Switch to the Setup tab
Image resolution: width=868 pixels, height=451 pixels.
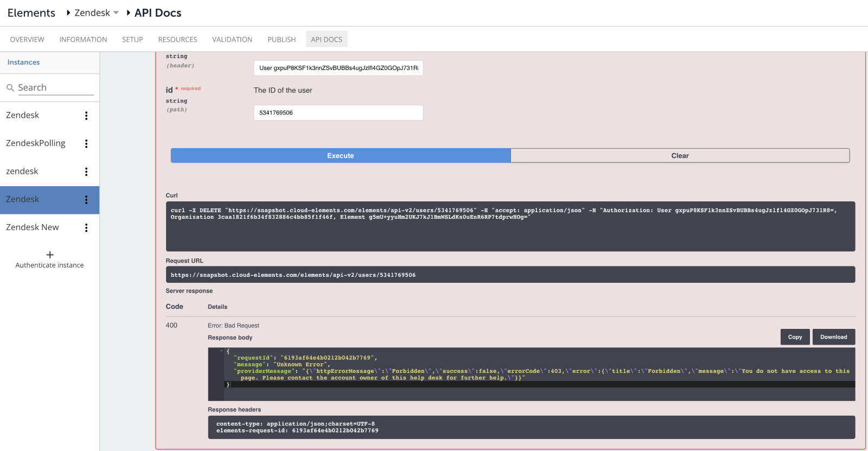(132, 40)
